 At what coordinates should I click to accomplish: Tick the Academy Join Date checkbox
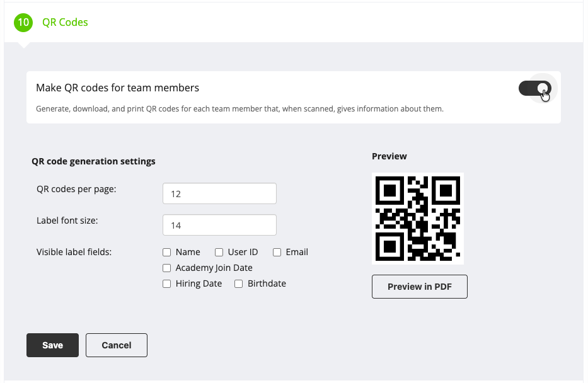(167, 268)
